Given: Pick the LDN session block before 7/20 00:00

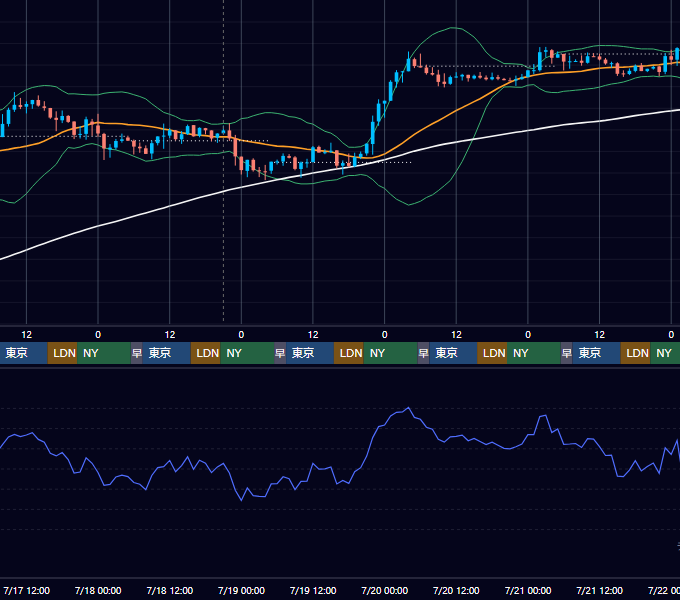Looking at the screenshot, I should [349, 353].
